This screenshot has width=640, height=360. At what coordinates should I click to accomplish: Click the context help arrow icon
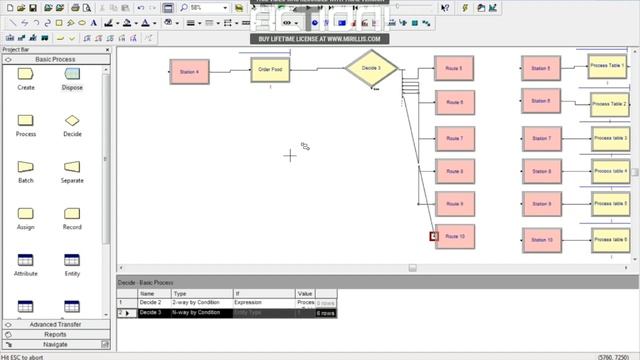click(x=445, y=8)
